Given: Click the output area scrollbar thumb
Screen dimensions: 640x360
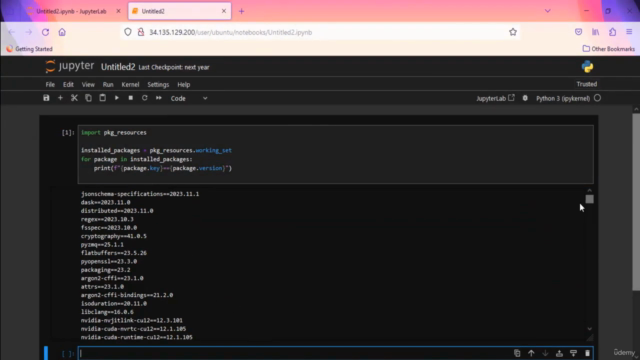Looking at the screenshot, I should [589, 199].
